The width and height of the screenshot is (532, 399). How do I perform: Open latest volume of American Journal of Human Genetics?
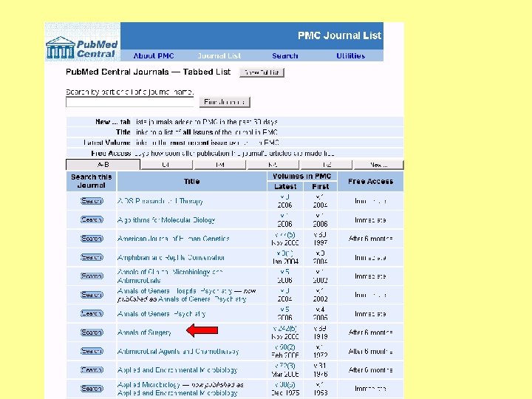(284, 235)
